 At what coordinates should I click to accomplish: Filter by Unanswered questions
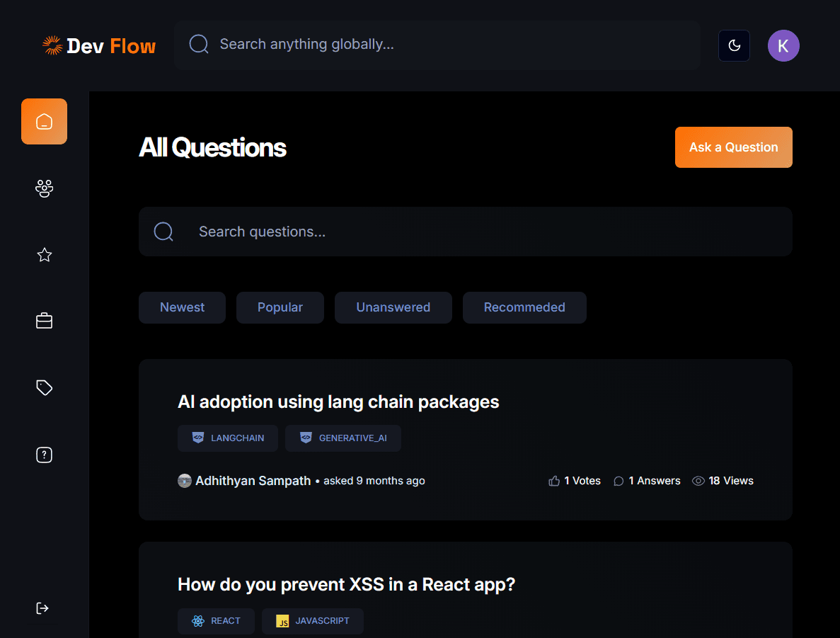pos(393,307)
